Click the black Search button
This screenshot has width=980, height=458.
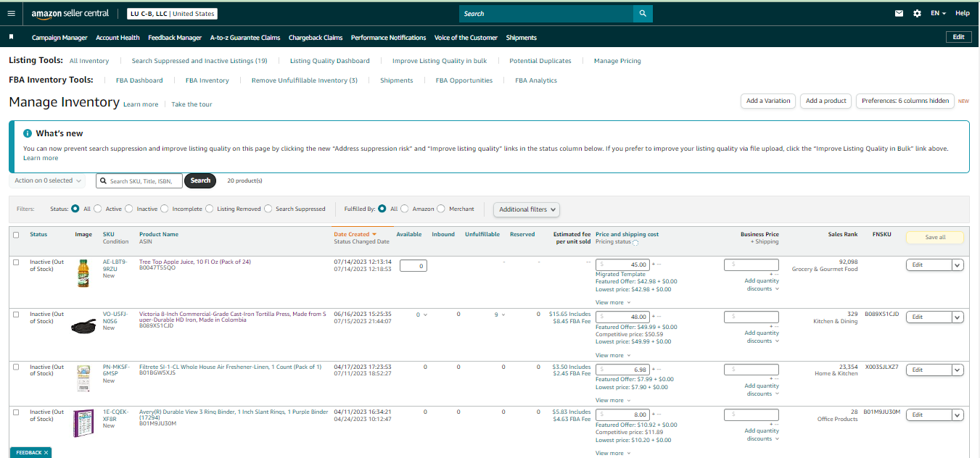pyautogui.click(x=200, y=180)
